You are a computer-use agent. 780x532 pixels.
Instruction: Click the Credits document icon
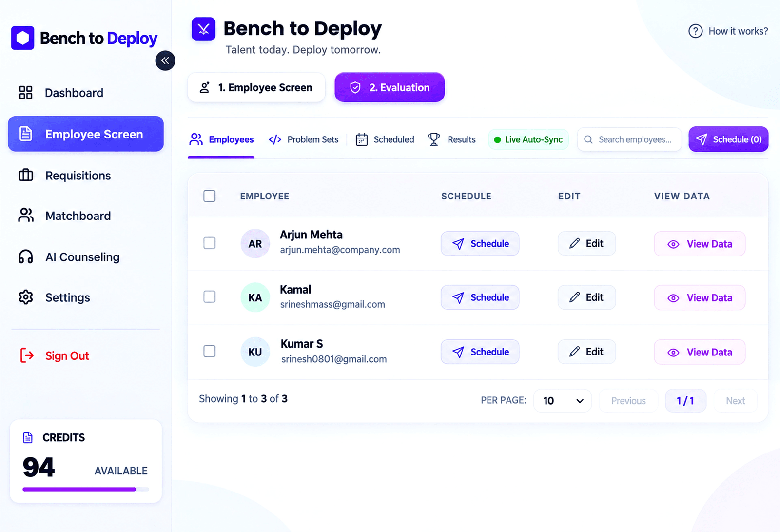28,437
